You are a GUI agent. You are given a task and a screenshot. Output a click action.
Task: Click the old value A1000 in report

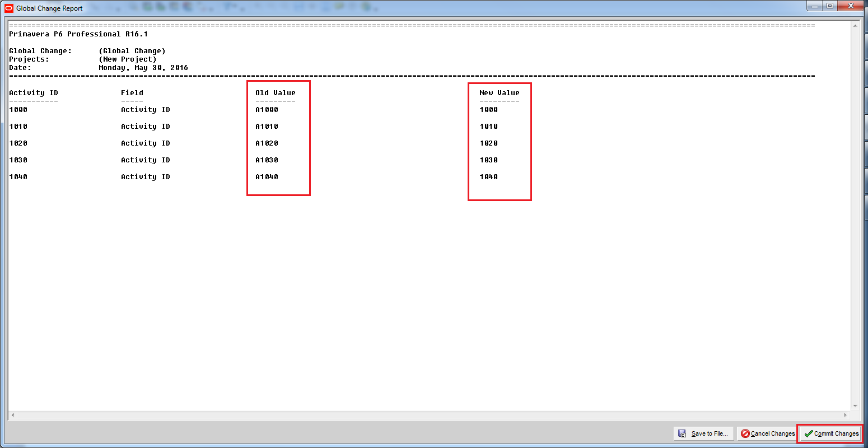(x=267, y=110)
